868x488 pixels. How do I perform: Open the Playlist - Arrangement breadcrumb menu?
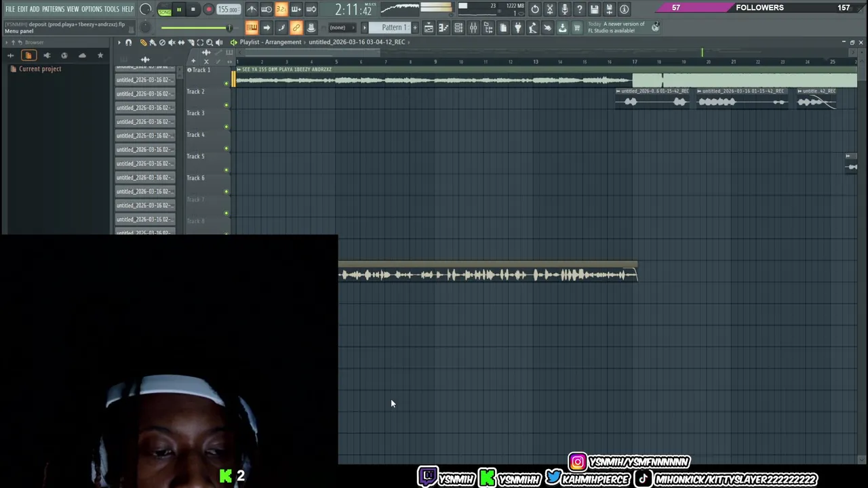pos(270,42)
